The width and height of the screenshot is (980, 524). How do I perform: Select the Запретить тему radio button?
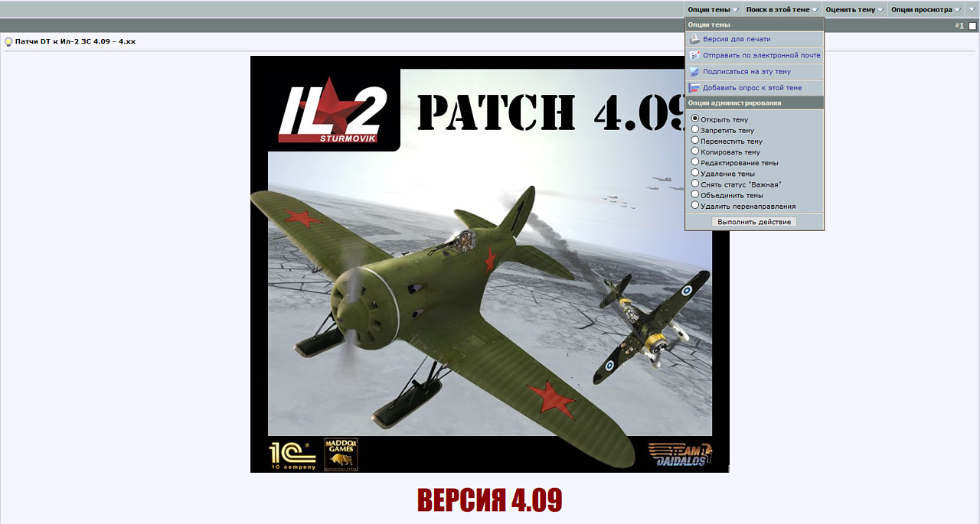695,129
